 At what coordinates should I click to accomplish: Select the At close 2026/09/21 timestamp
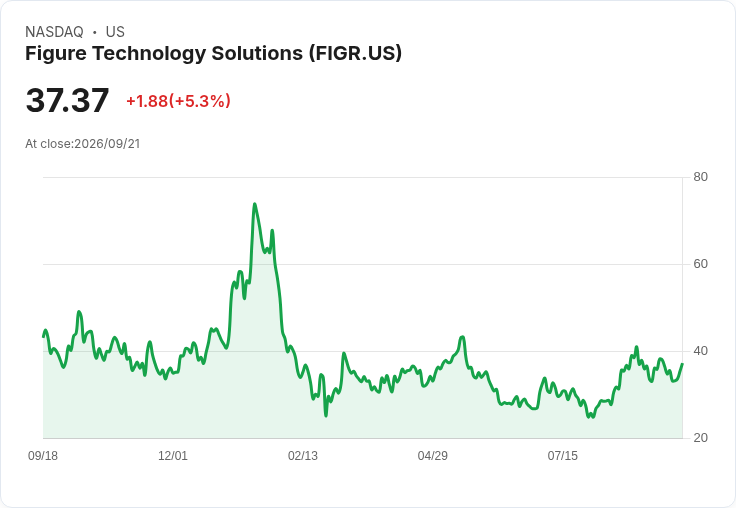83,144
